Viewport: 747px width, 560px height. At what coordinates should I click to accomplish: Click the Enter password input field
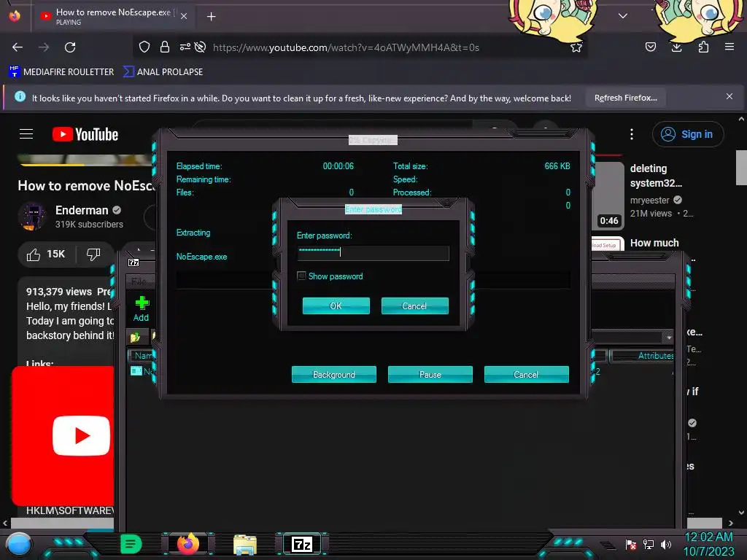click(x=373, y=253)
